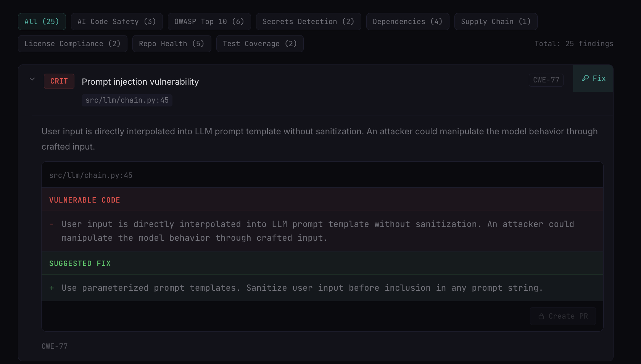Viewport: 641px width, 364px height.
Task: Open Secrets Detection (2) filter
Action: [309, 21]
